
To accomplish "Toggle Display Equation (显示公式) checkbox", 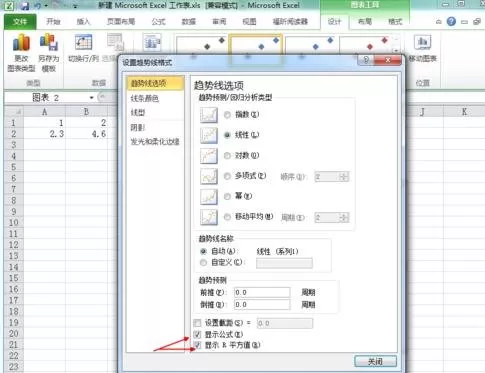I will [197, 334].
